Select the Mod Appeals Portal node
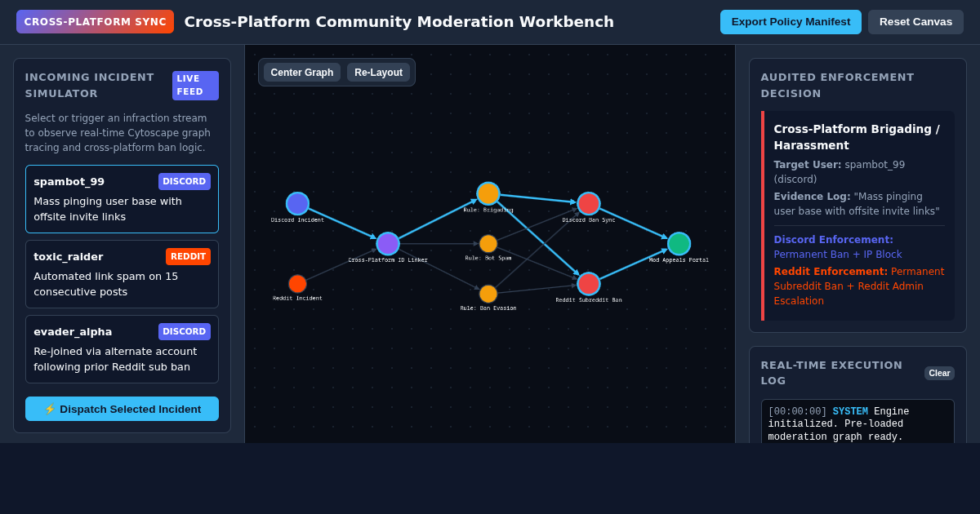This screenshot has height=514, width=980. point(679,244)
